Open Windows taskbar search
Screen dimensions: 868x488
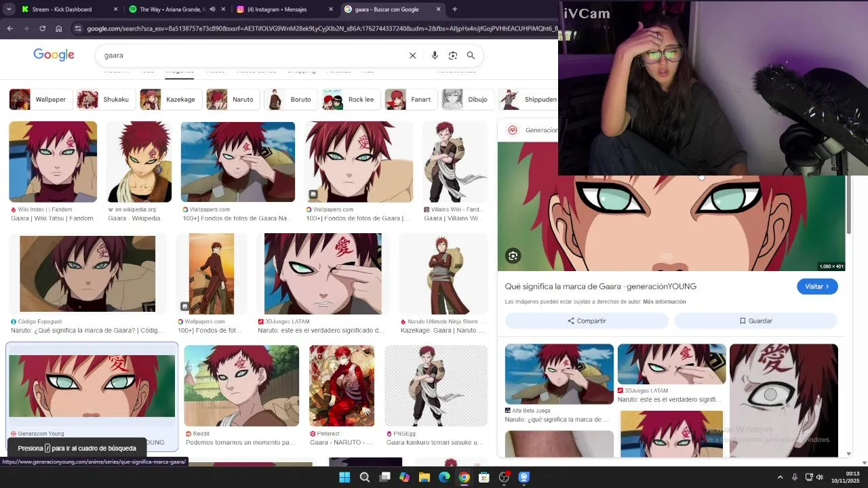(365, 477)
